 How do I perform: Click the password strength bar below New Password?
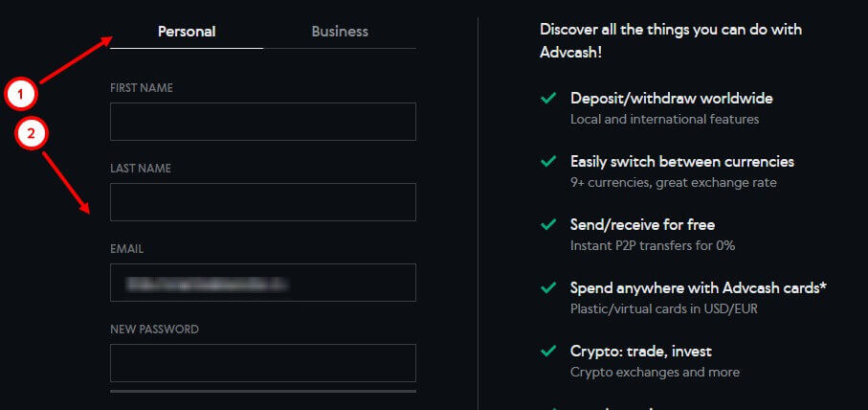[x=263, y=391]
